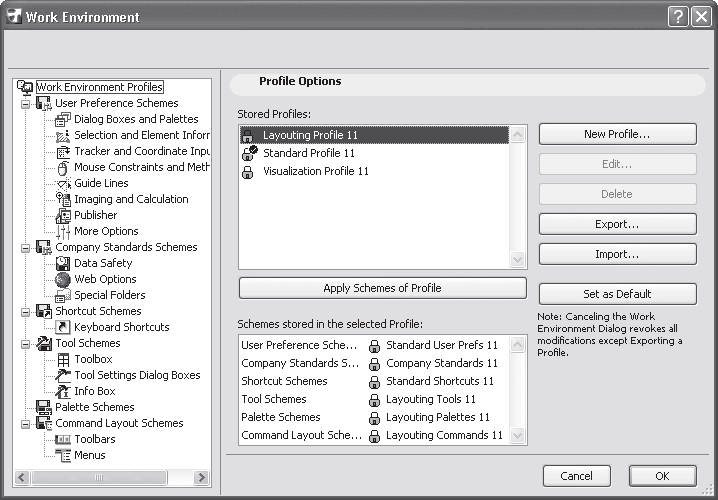The image size is (718, 500).
Task: Click the Data Safety icon
Action: pyautogui.click(x=63, y=263)
